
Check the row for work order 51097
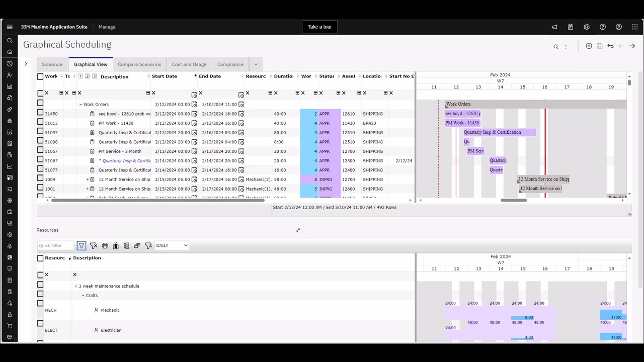[40, 132]
